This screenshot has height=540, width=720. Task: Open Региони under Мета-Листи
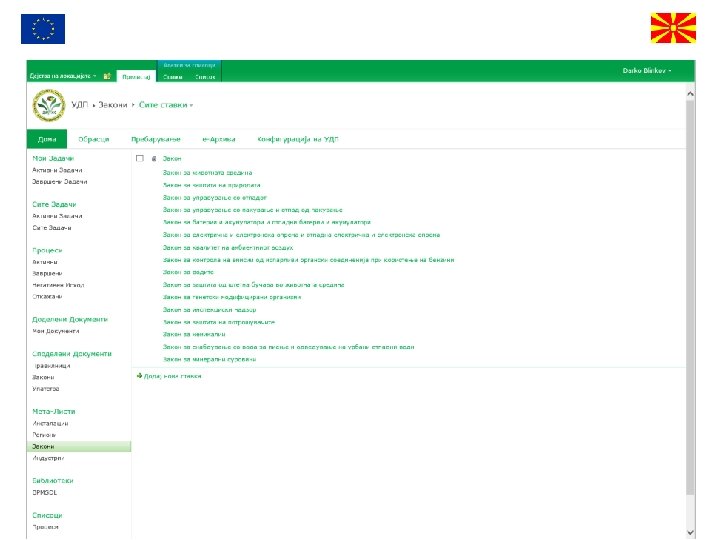click(44, 435)
